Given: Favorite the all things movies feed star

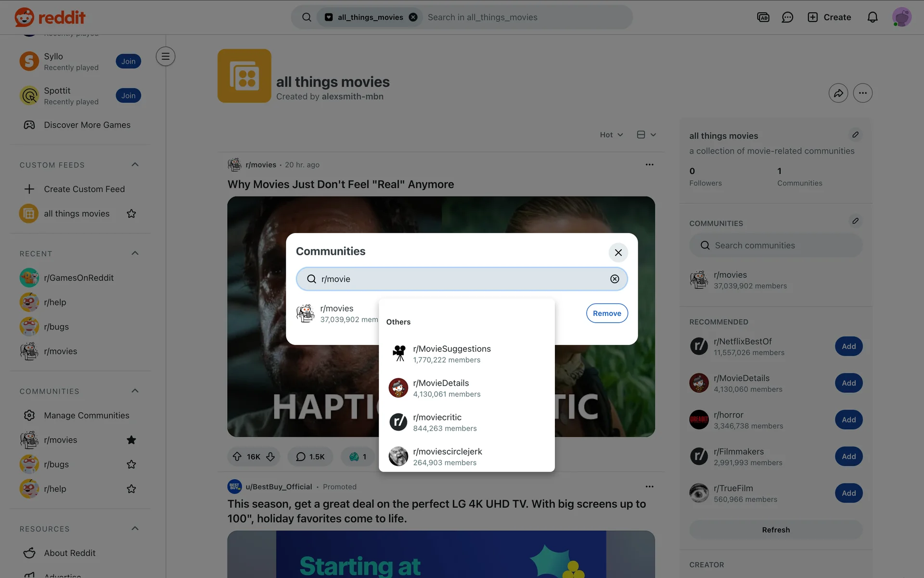Looking at the screenshot, I should click(131, 213).
